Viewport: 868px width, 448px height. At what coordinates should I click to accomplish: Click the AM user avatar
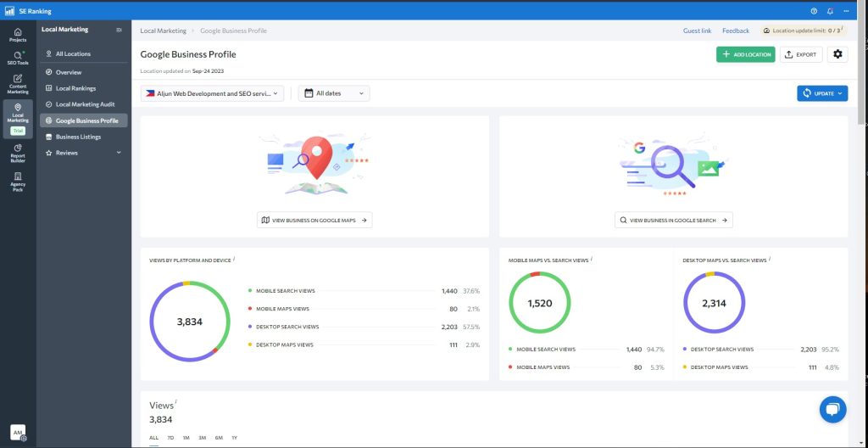coord(18,433)
